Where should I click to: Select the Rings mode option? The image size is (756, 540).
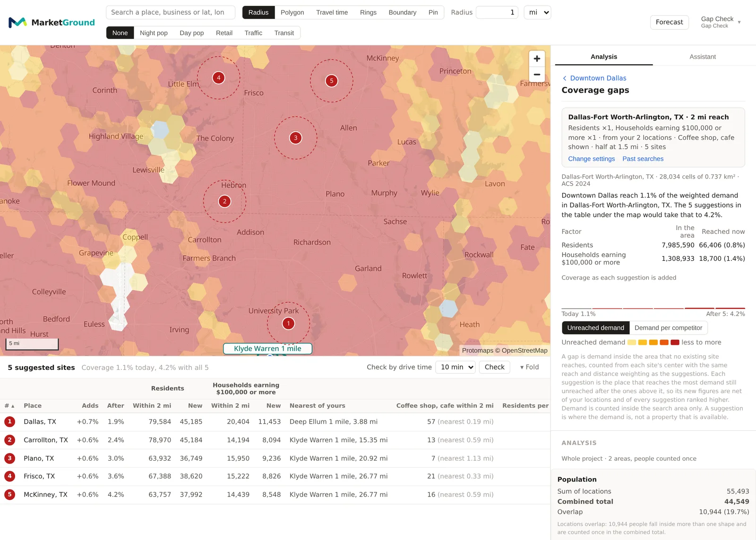pyautogui.click(x=368, y=12)
